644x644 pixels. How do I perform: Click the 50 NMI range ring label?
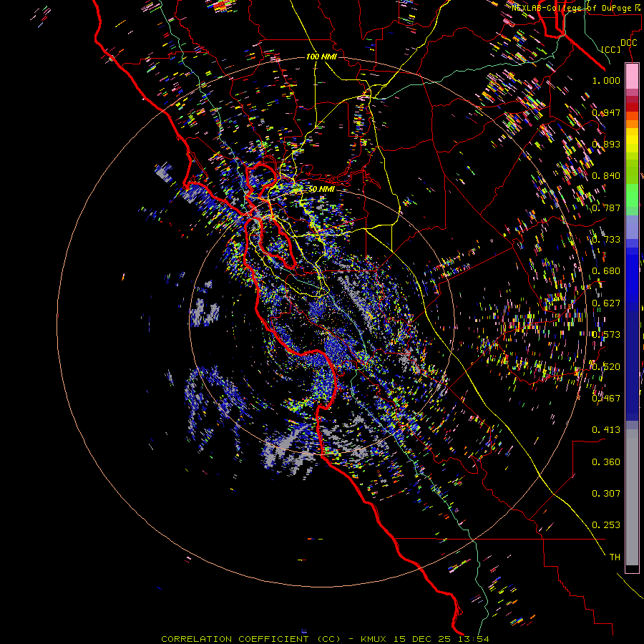coord(321,190)
